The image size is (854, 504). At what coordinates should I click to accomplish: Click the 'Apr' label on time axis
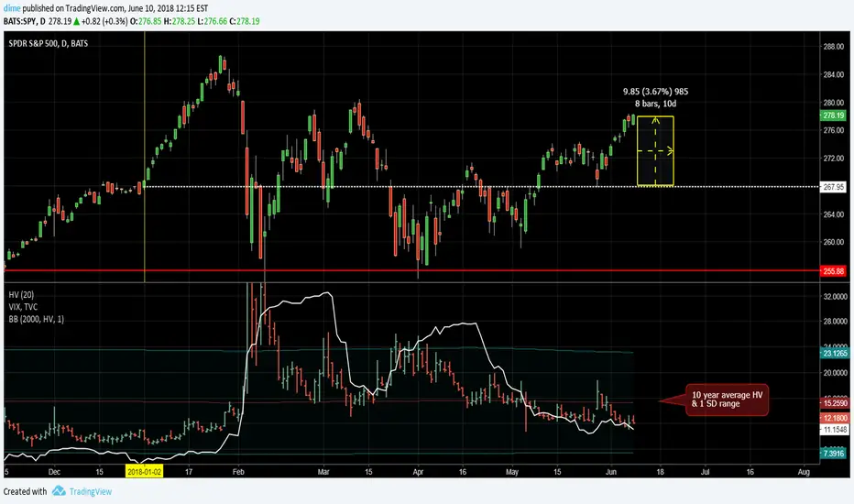pos(418,472)
